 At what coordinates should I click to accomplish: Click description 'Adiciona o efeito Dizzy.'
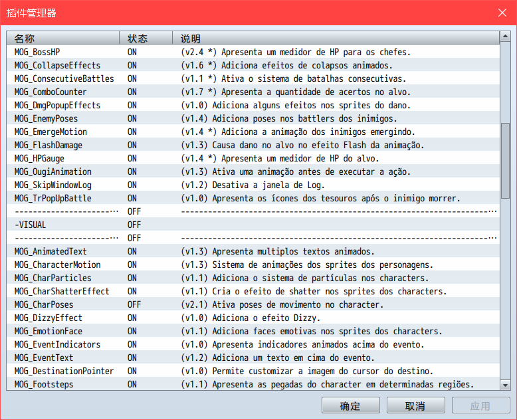pos(266,318)
